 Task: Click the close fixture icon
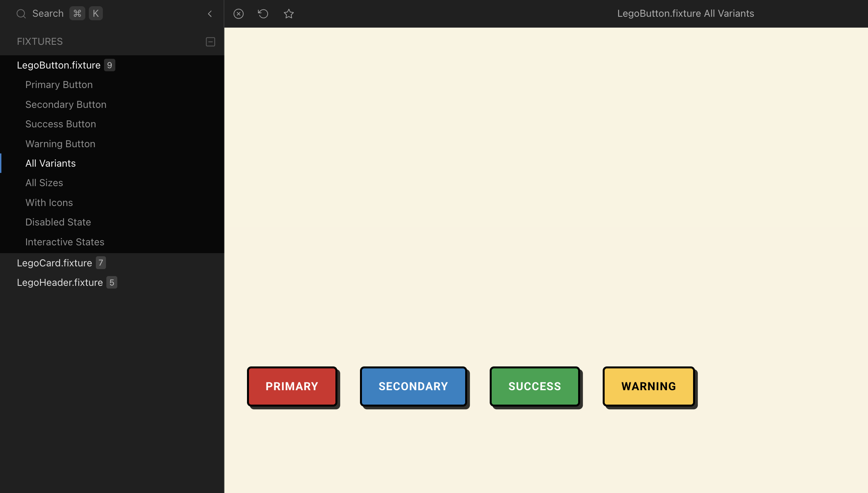[x=238, y=14]
